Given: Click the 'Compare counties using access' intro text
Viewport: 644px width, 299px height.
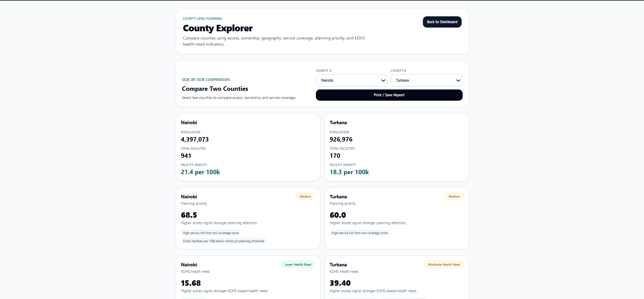Looking at the screenshot, I should (274, 41).
